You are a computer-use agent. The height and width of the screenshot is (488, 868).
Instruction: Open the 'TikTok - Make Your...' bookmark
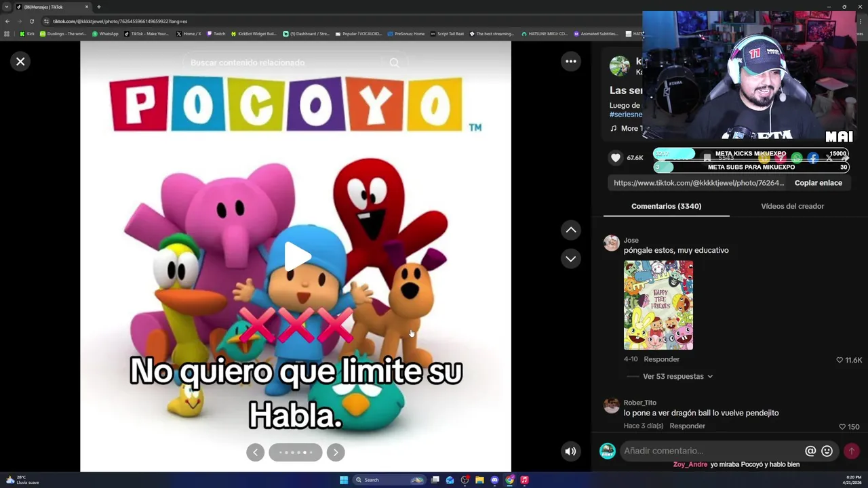click(146, 33)
